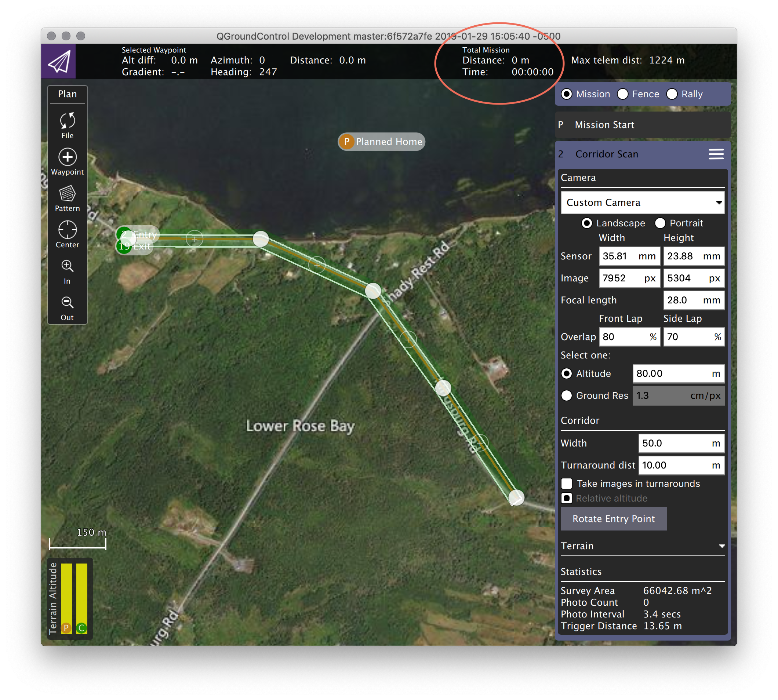Select the Fence radio button
This screenshot has width=778, height=700.
[x=622, y=94]
